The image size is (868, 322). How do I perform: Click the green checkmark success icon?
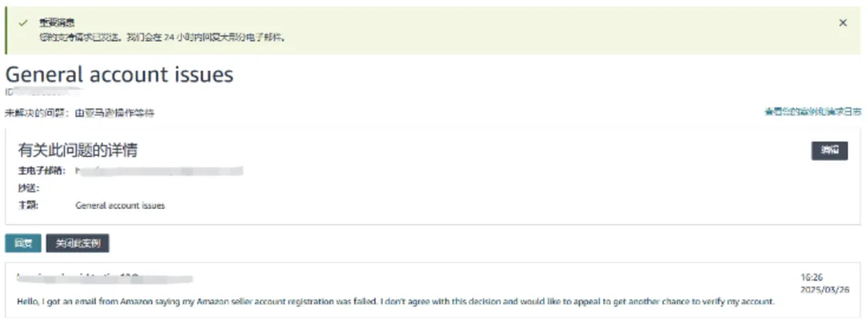point(23,23)
